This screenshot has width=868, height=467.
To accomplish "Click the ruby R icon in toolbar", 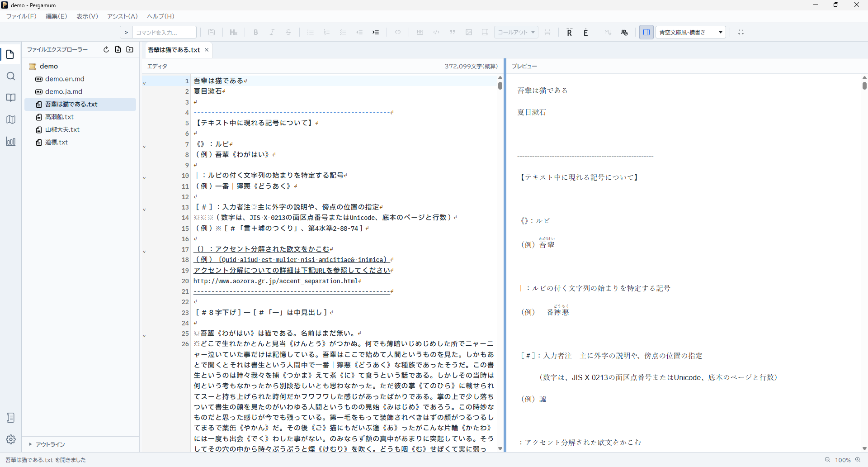I will tap(570, 32).
